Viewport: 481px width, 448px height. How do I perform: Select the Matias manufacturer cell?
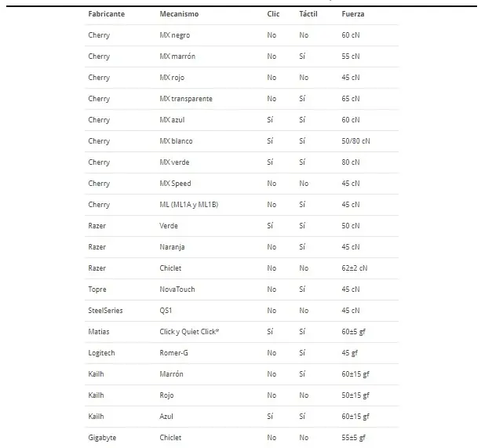pos(100,332)
